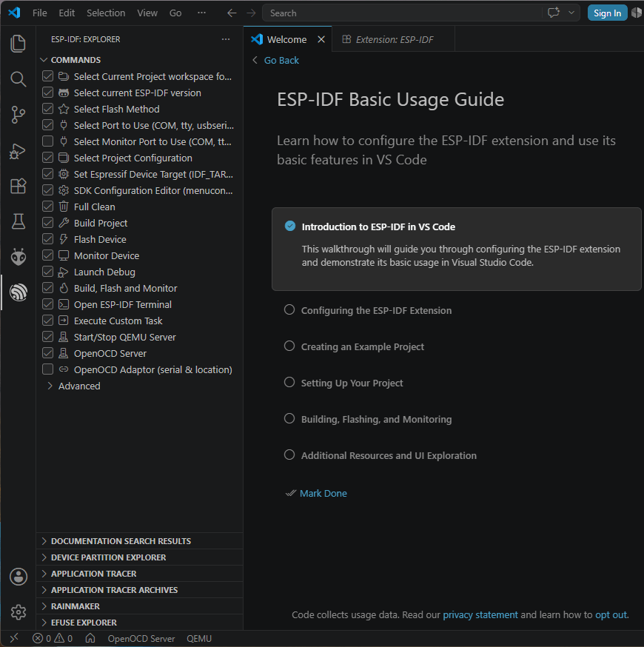
Task: Navigate back with the left arrow
Action: (232, 13)
